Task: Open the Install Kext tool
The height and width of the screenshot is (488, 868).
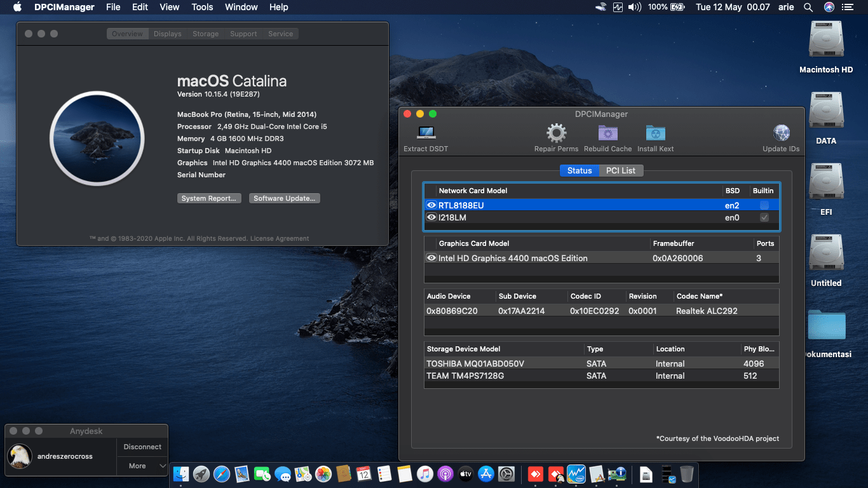Action: tap(655, 133)
